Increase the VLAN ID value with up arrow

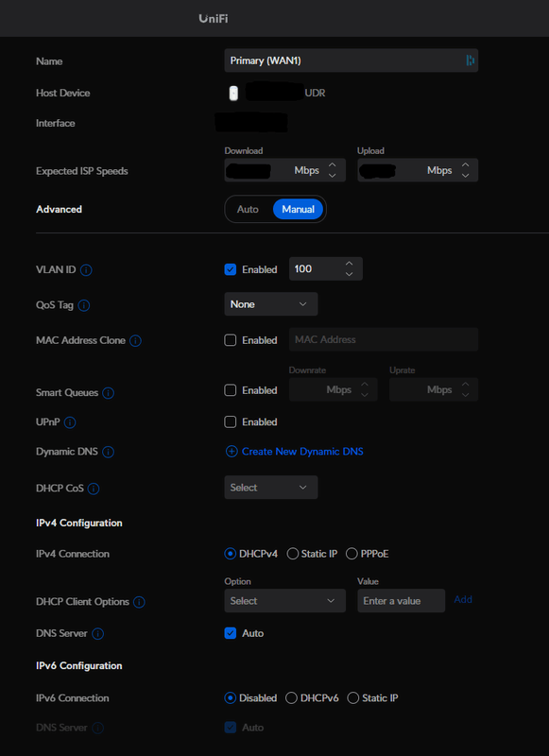[x=350, y=264]
